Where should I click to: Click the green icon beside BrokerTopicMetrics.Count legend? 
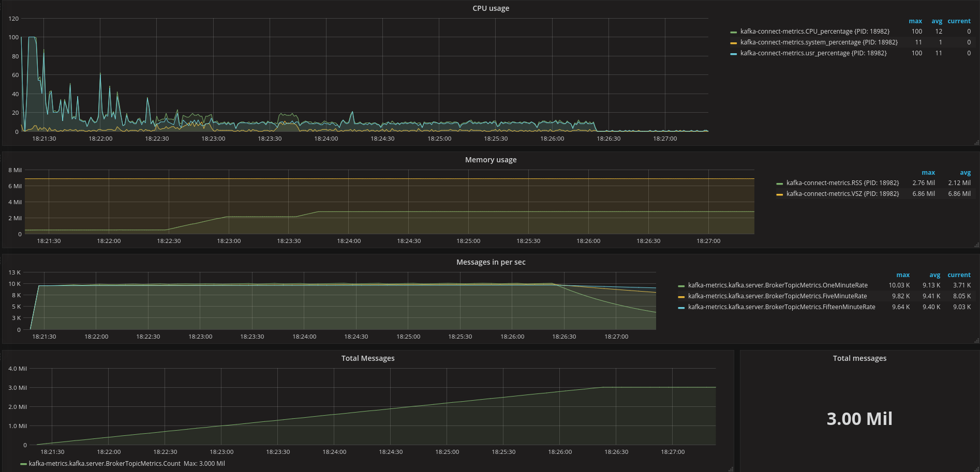(x=23, y=464)
